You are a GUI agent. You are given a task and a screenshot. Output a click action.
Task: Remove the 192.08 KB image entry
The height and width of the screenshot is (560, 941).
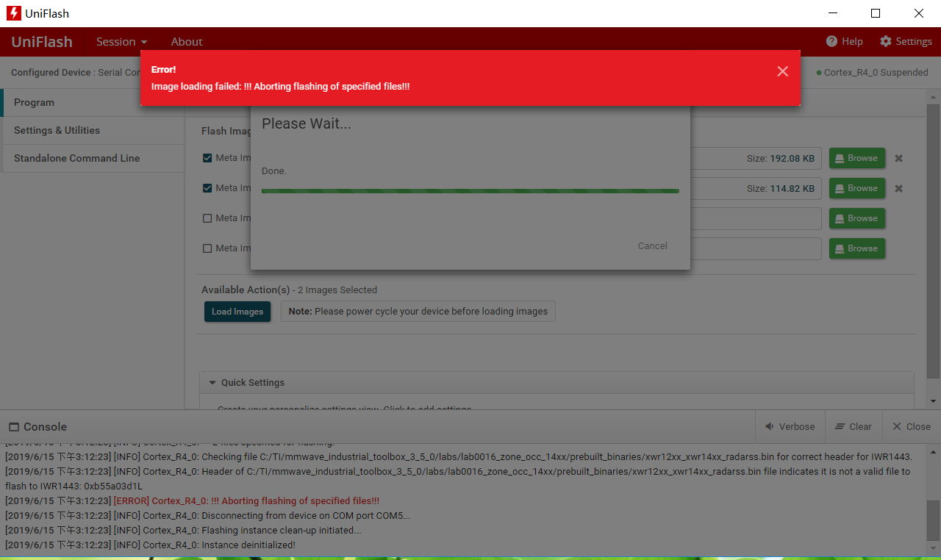pyautogui.click(x=898, y=158)
